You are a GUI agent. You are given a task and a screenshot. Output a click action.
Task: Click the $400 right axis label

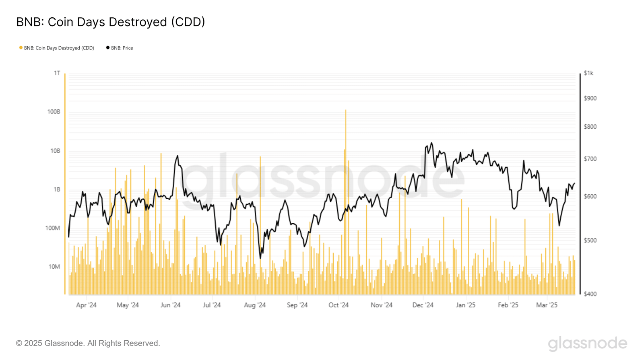tap(590, 294)
